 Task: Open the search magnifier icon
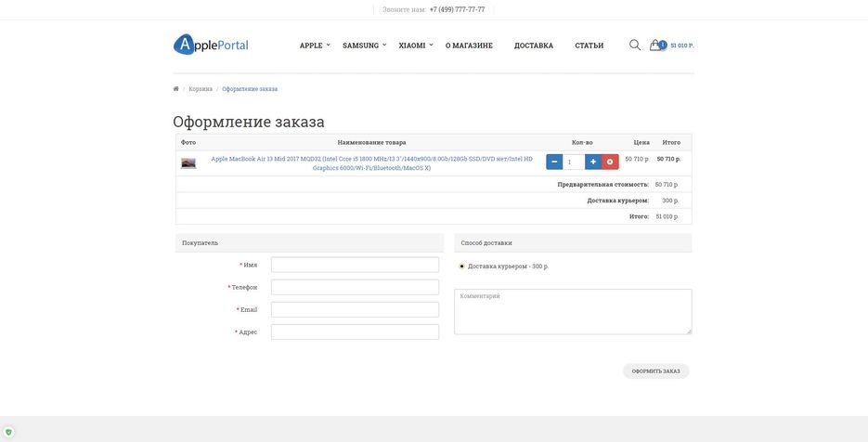coord(635,45)
